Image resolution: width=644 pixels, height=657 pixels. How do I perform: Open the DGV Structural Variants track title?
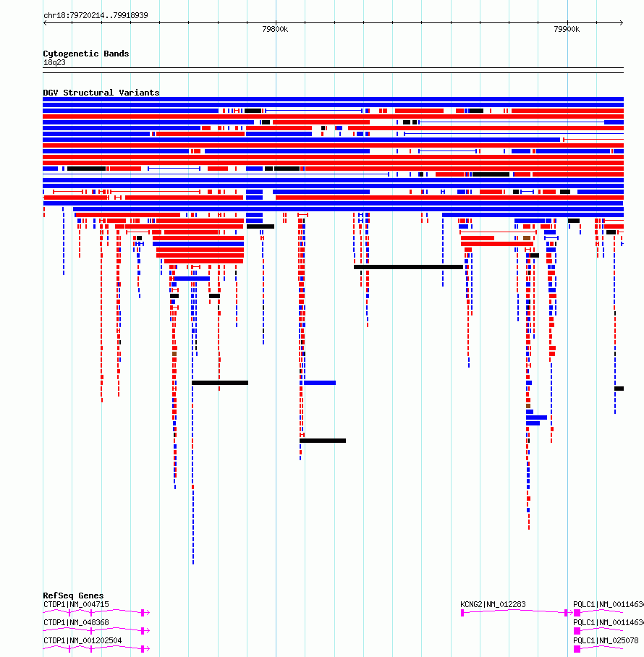tap(101, 93)
